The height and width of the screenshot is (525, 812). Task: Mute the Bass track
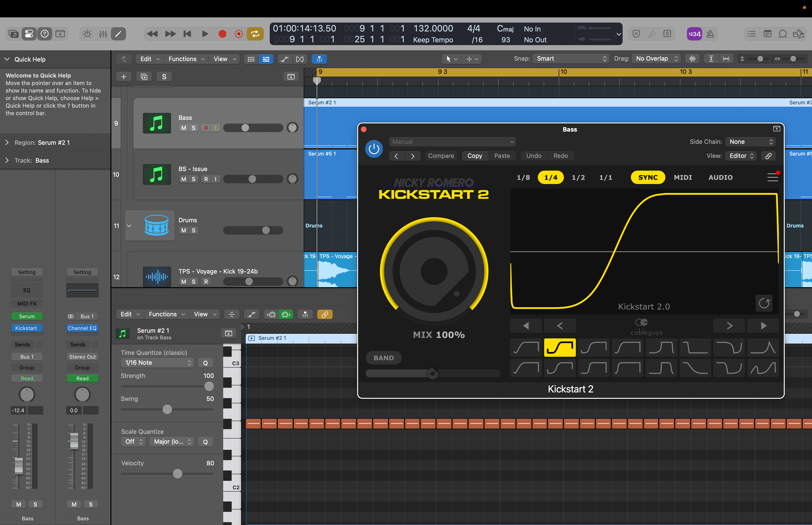click(x=184, y=128)
